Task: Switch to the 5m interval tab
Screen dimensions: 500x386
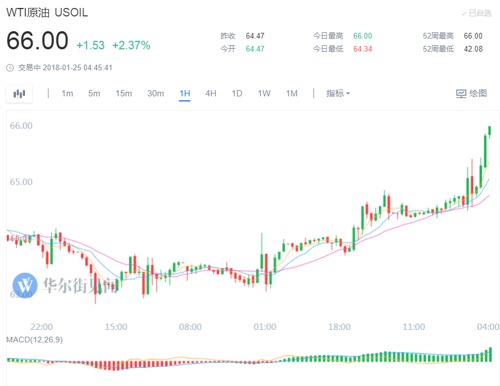Action: click(94, 93)
